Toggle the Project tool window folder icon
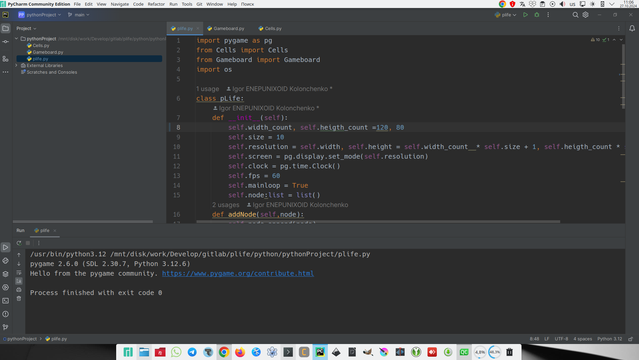This screenshot has height=360, width=639. (5, 29)
